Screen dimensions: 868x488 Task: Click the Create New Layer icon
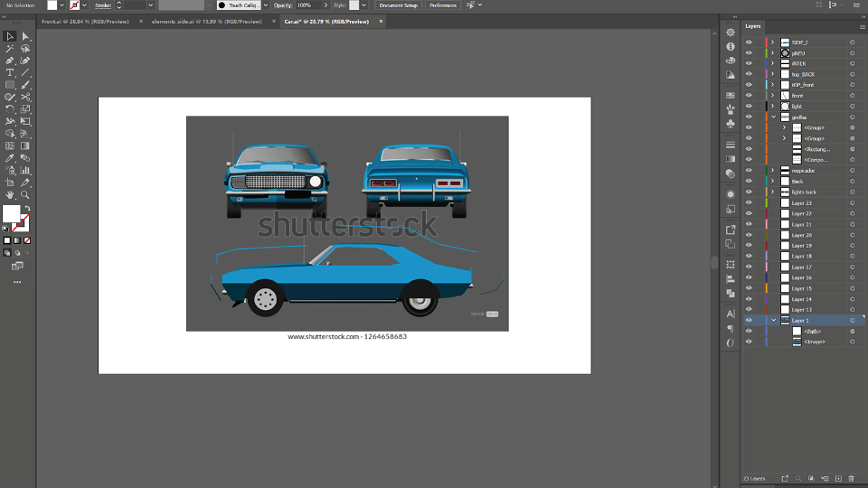(838, 479)
